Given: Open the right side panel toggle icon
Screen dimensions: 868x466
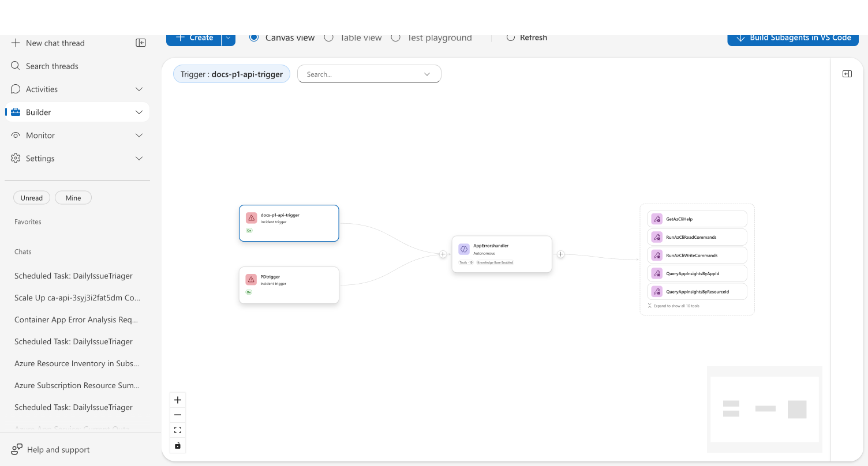Looking at the screenshot, I should [847, 74].
